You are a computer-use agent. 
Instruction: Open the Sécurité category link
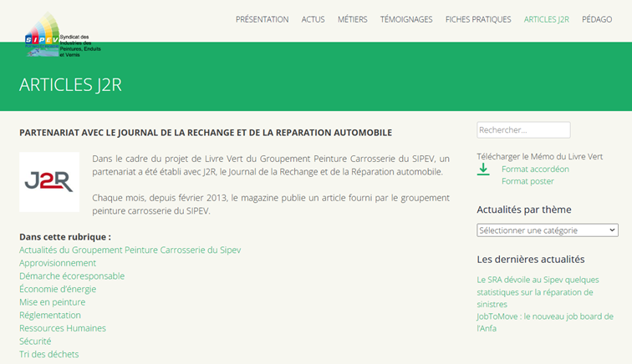pyautogui.click(x=35, y=341)
